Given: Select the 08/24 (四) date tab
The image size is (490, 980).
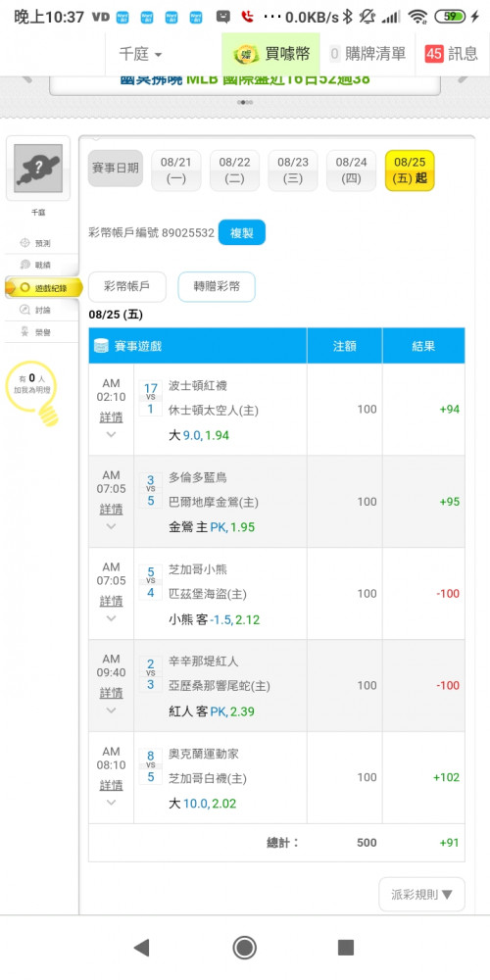Looking at the screenshot, I should point(351,171).
